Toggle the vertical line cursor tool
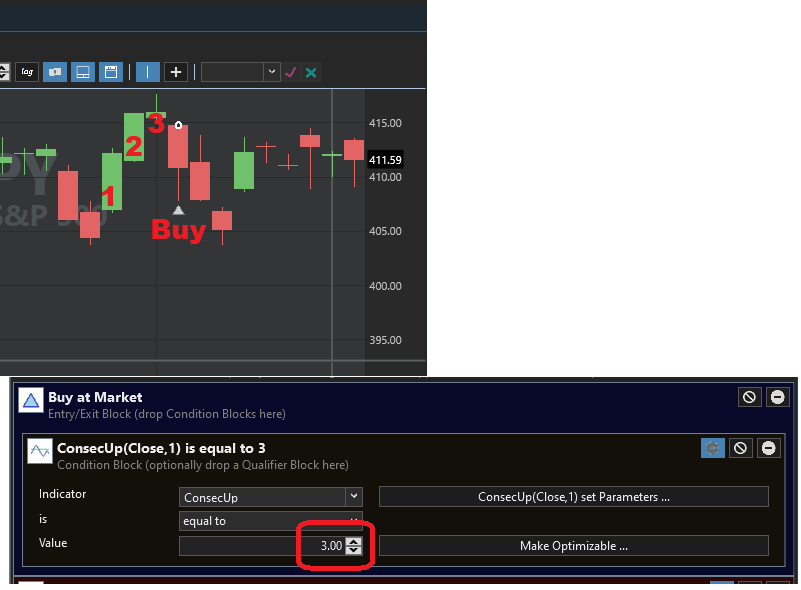Viewport: 801px width, 590px height. 148,72
